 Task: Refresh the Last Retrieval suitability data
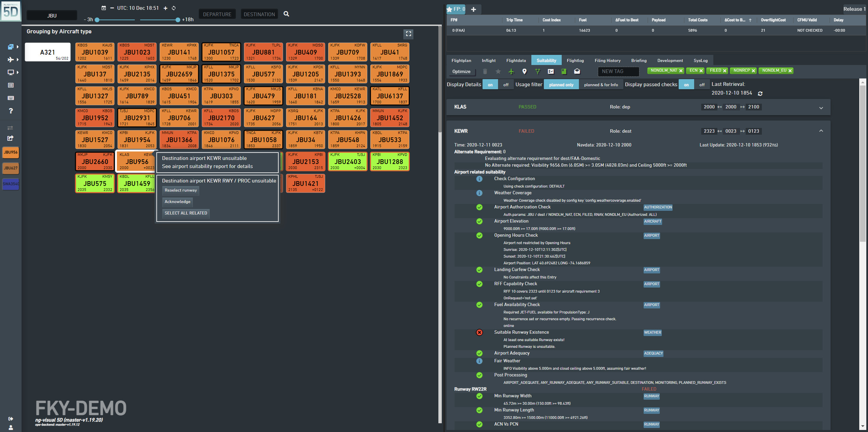coord(760,94)
